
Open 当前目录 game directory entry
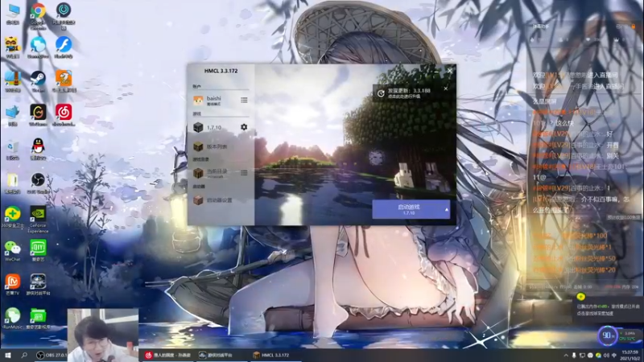point(215,173)
